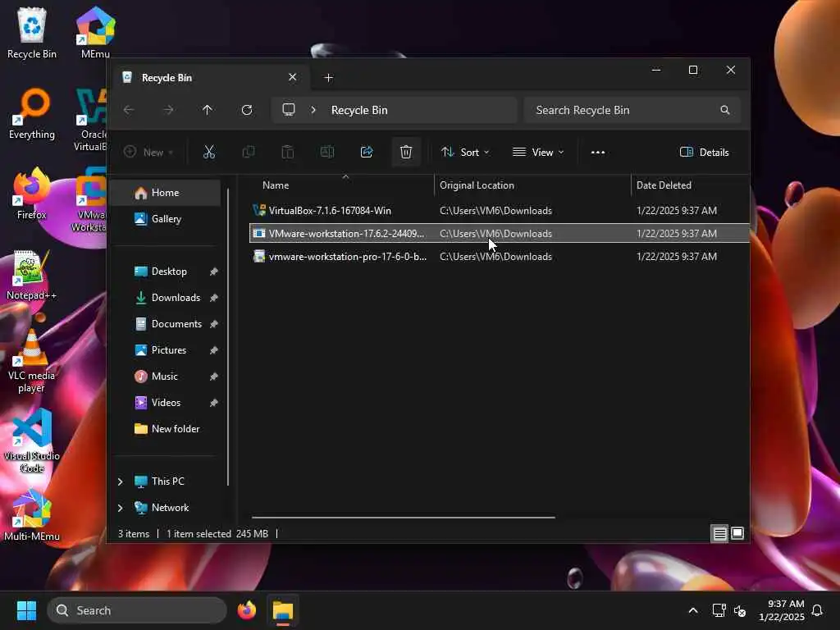Open the Firefox desktop shortcut
This screenshot has height=630, width=840.
click(x=32, y=194)
